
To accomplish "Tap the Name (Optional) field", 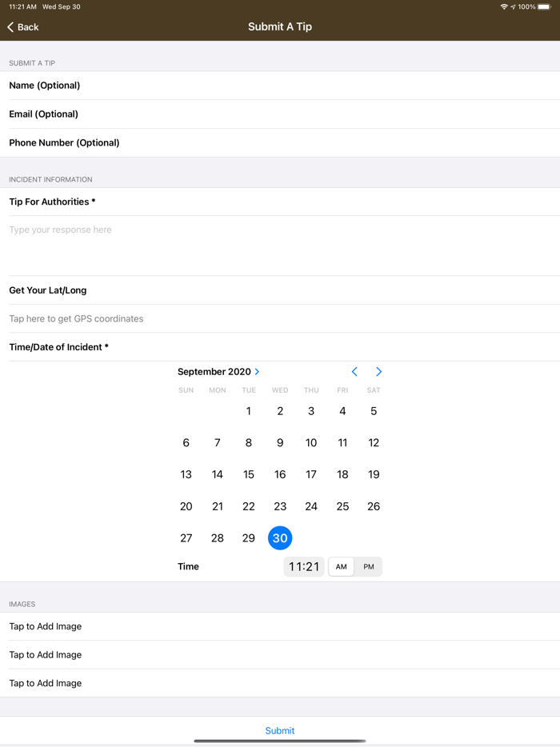I will coord(280,86).
